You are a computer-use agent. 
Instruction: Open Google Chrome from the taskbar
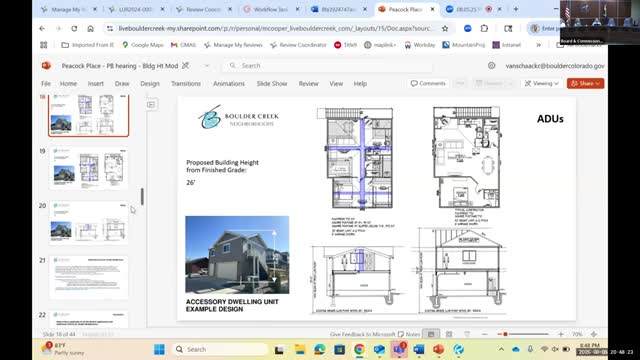[359, 349]
